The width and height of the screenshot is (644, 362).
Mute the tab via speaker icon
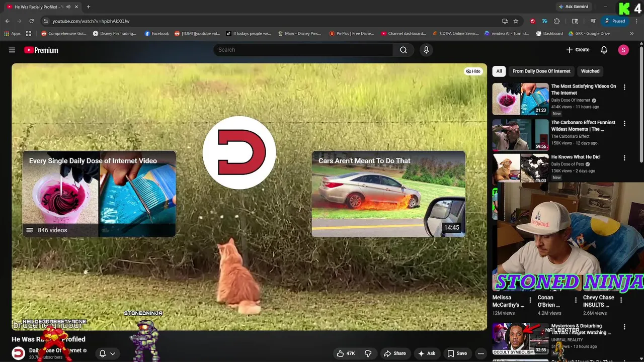tap(68, 7)
